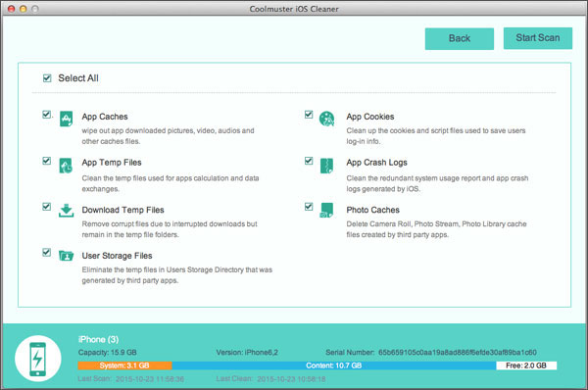Click the orange System 3.1 GB storage segment
This screenshot has height=390, width=588.
(124, 366)
